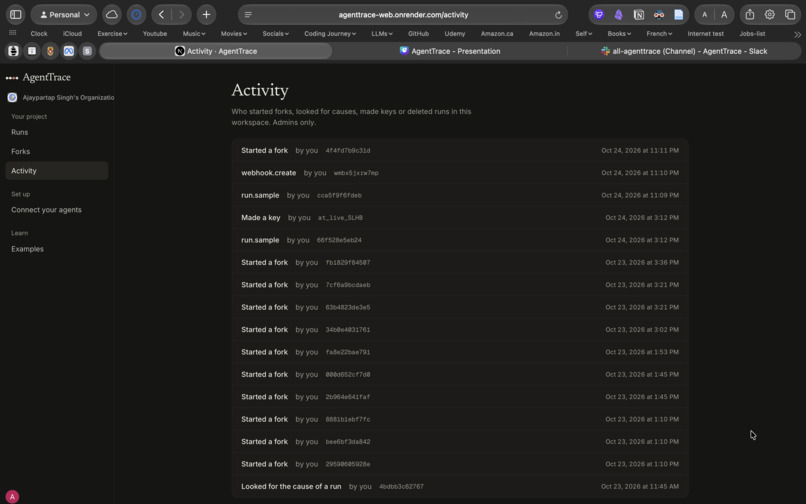Image resolution: width=806 pixels, height=504 pixels.
Task: Go forward with the right arrow
Action: pyautogui.click(x=181, y=14)
